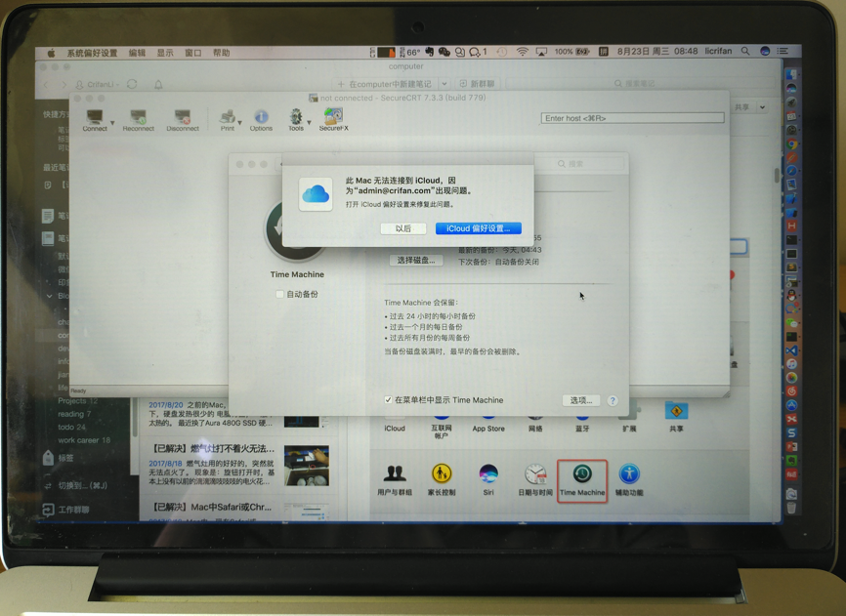
Task: Click 在computer中新建笔记 button in Evernote
Action: click(384, 84)
